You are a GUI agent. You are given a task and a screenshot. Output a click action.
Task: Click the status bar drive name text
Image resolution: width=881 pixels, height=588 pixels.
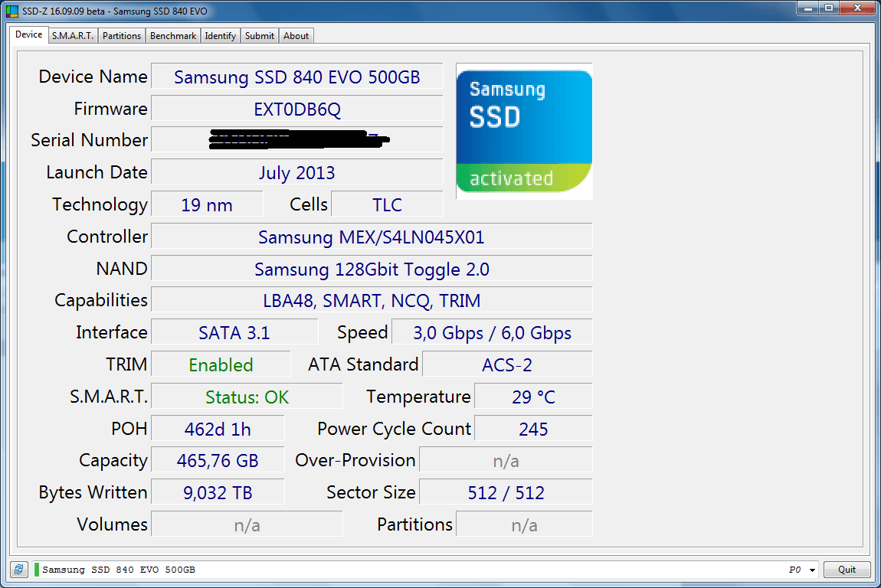pos(119,570)
